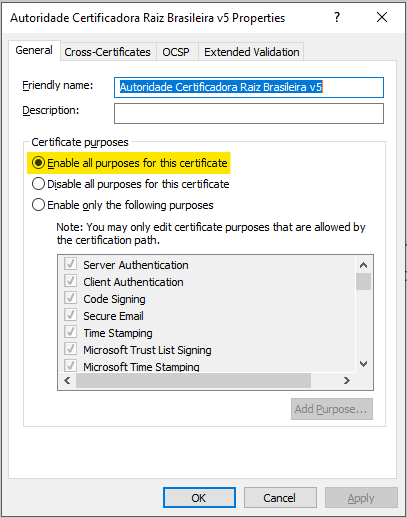Click the purposes list scroll-up arrow
This screenshot has height=518, width=407.
point(363,265)
